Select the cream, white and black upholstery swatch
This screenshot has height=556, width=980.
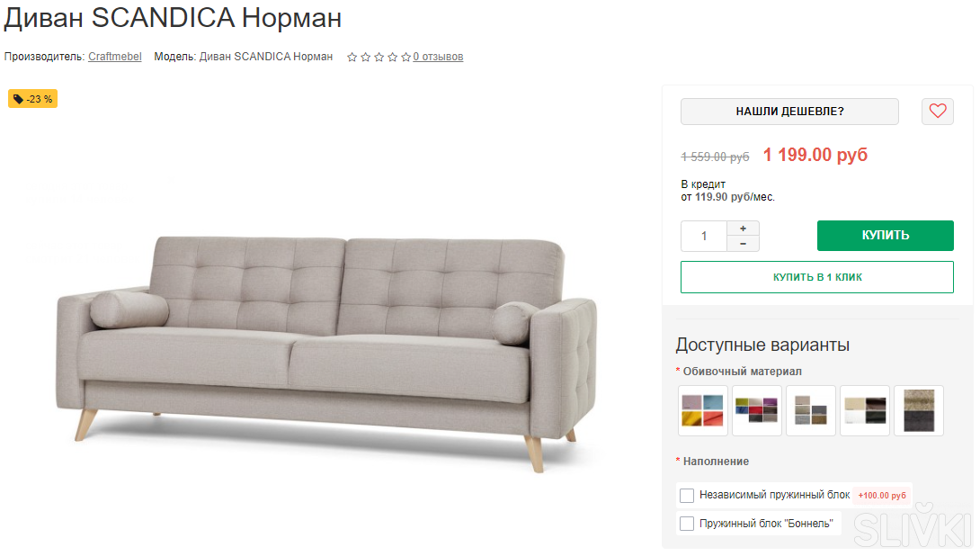(865, 411)
